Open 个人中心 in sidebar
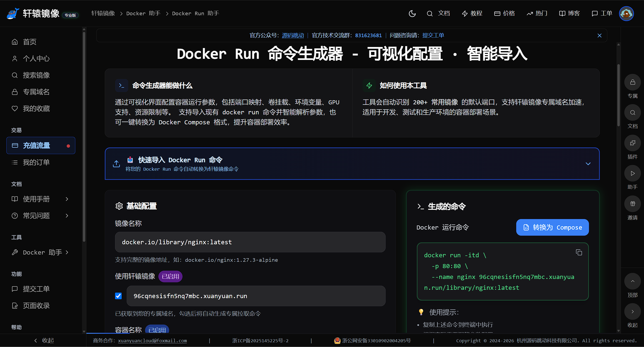The image size is (644, 347). pyautogui.click(x=41, y=59)
